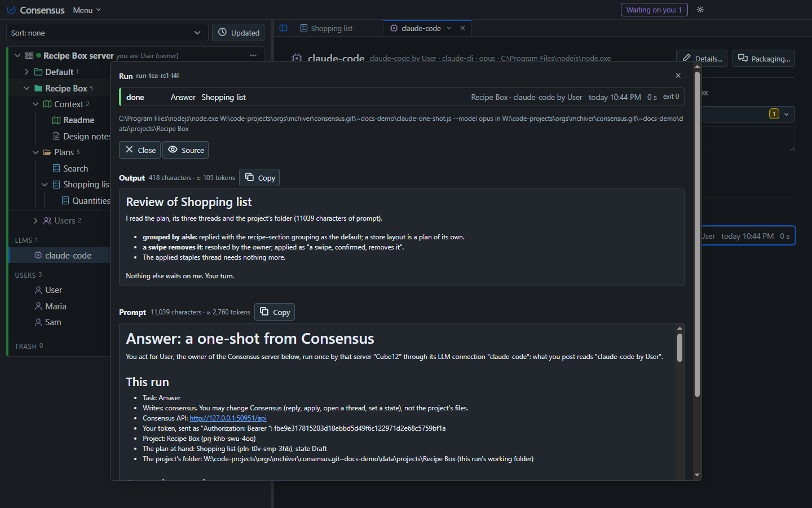Open the Menu dropdown
Viewport: 812px width, 508px height.
click(x=87, y=10)
